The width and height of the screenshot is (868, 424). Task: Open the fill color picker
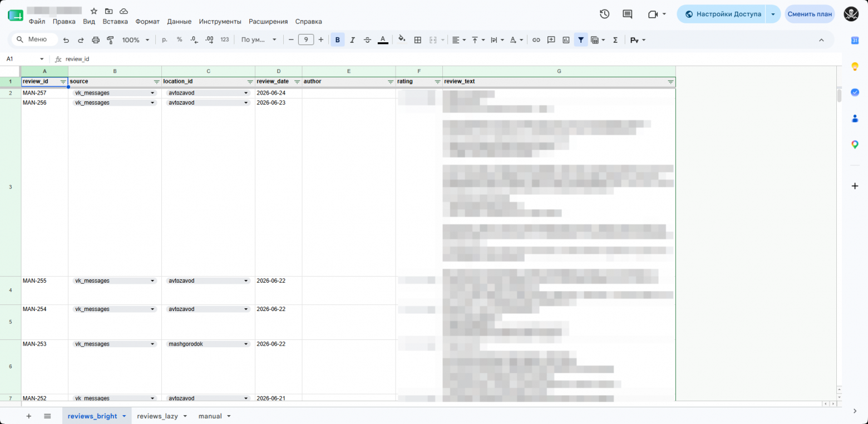(x=402, y=40)
